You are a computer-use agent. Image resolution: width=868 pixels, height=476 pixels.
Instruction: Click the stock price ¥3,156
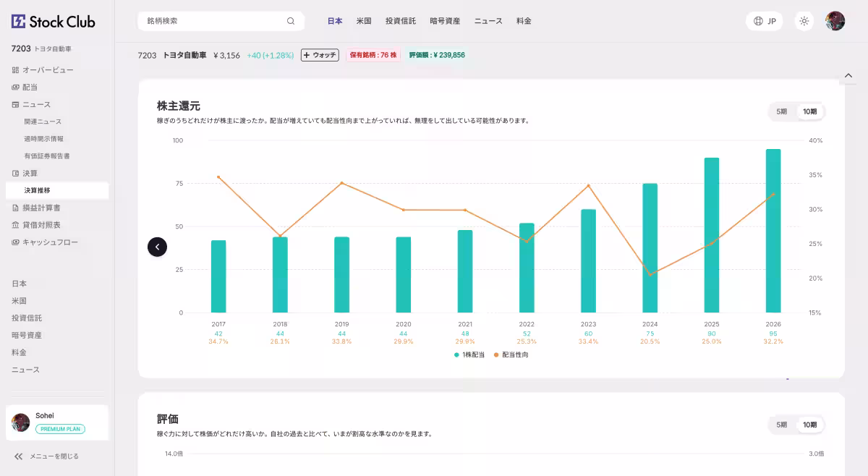pos(226,55)
